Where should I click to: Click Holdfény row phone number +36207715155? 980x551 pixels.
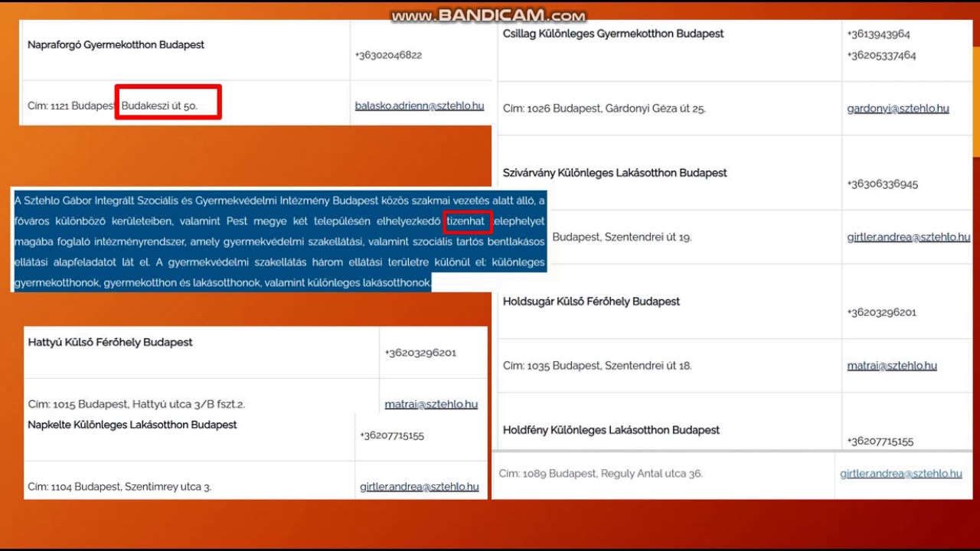tap(880, 442)
